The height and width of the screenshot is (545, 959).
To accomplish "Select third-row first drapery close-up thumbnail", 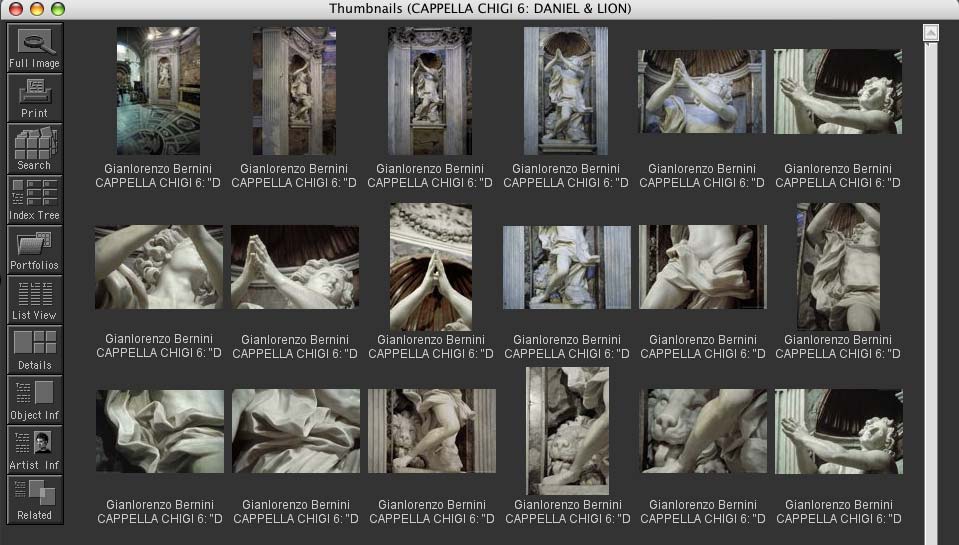I will click(x=160, y=431).
